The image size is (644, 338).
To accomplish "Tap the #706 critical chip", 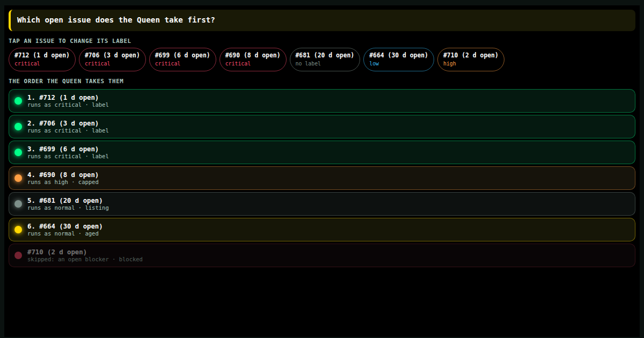I will tap(112, 60).
